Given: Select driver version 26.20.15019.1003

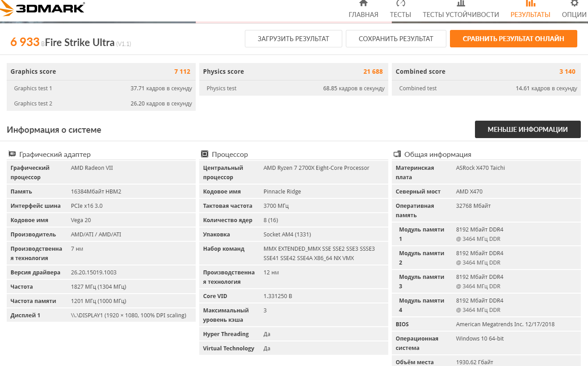Looking at the screenshot, I should pos(94,273).
